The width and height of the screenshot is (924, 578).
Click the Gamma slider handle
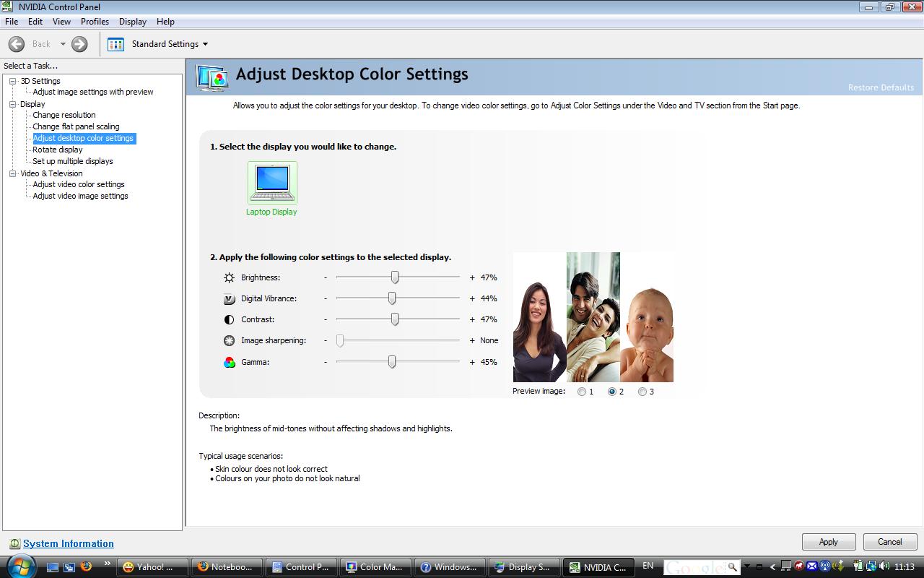[x=392, y=362]
